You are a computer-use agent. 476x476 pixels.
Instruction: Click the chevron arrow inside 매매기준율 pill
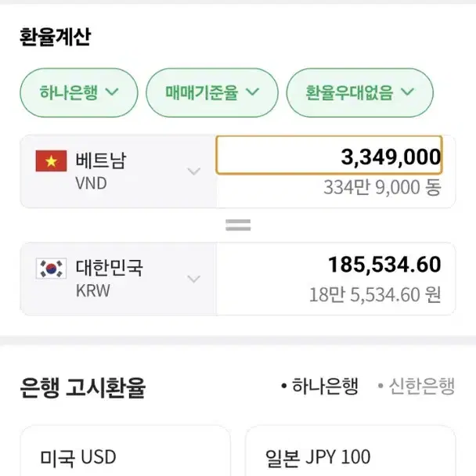(x=252, y=92)
